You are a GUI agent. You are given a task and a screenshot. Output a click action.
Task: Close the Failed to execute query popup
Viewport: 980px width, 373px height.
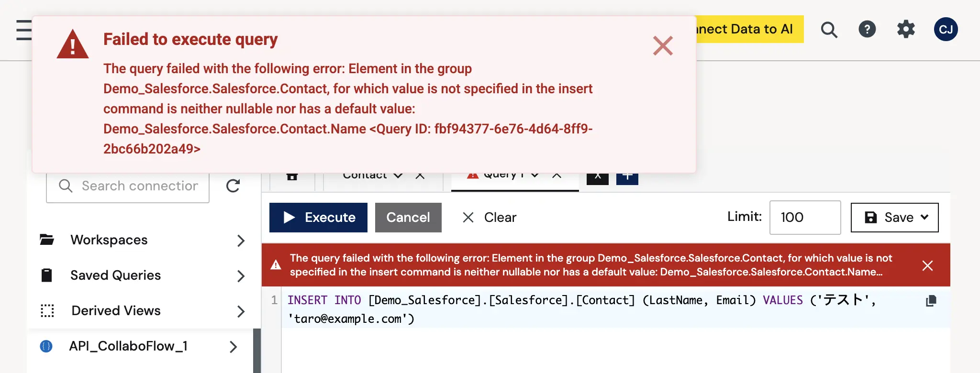click(663, 46)
